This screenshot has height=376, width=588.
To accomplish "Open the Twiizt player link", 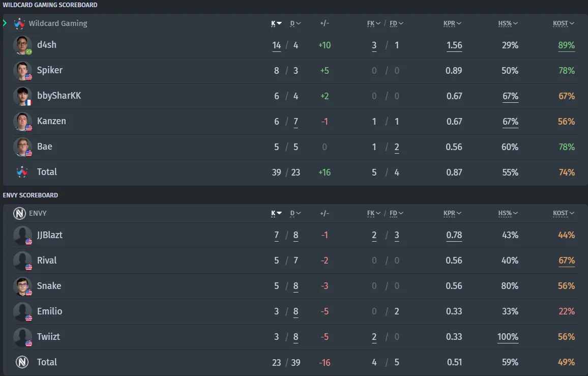I will coord(48,337).
